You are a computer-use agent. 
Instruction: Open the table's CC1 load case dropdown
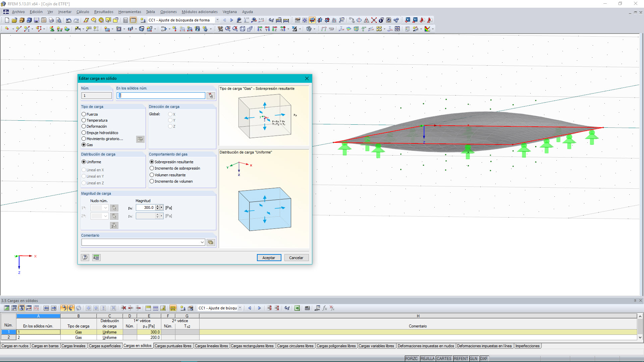240,308
